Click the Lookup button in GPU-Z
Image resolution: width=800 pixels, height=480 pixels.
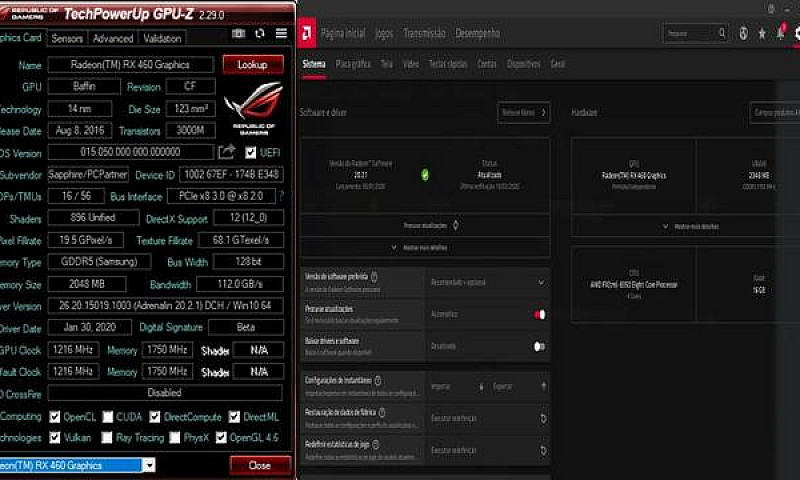(x=253, y=65)
